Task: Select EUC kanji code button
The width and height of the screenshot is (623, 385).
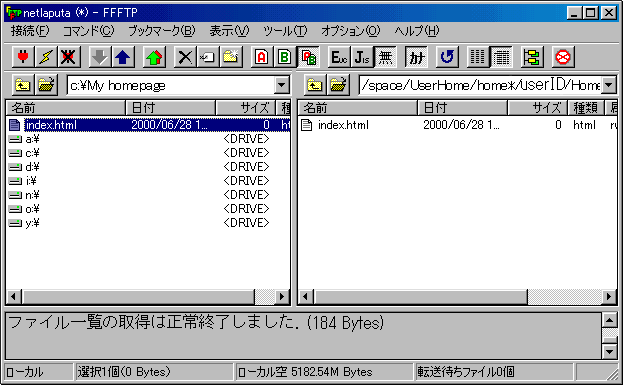Action: pyautogui.click(x=339, y=57)
